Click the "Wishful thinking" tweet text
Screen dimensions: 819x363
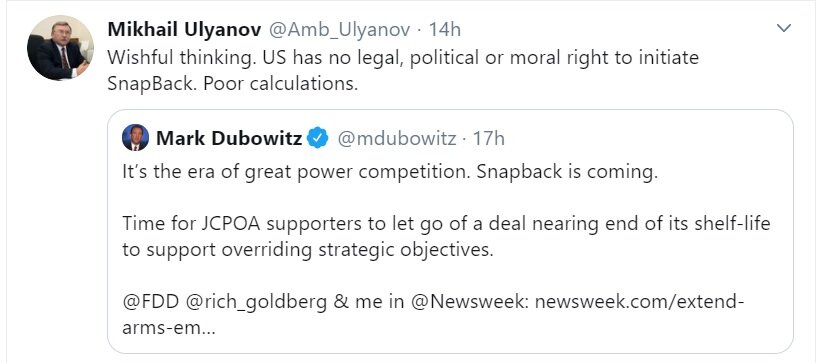coord(403,57)
